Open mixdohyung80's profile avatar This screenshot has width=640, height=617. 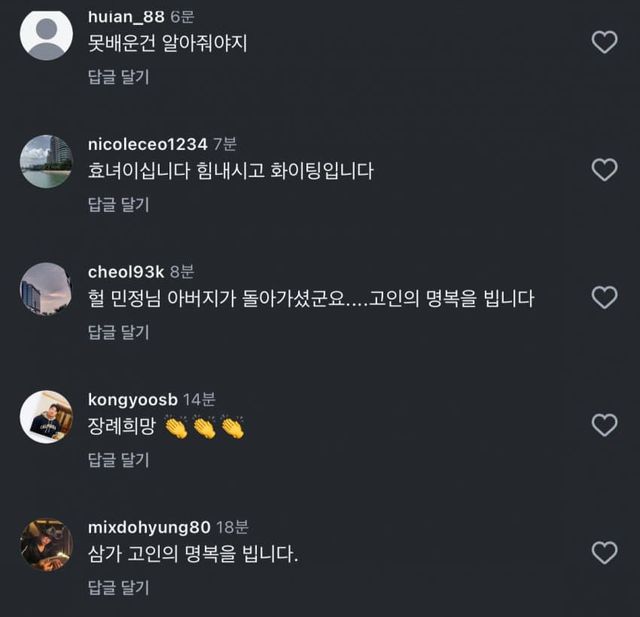46,545
